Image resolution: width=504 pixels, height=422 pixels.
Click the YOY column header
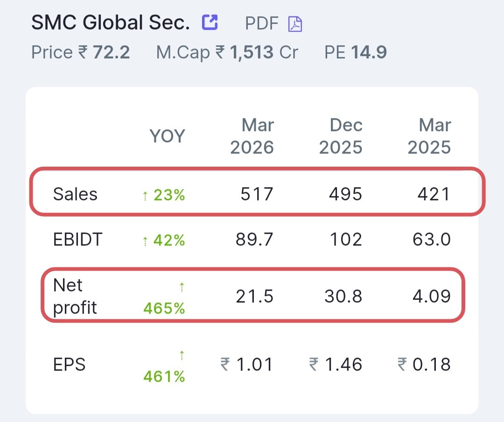tap(168, 136)
